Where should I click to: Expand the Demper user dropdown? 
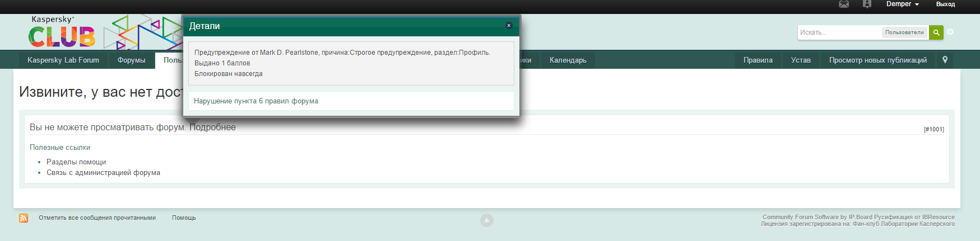click(x=902, y=4)
